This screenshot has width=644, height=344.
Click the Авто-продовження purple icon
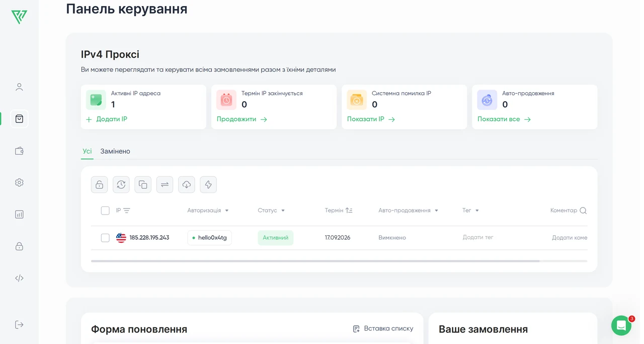pyautogui.click(x=487, y=100)
